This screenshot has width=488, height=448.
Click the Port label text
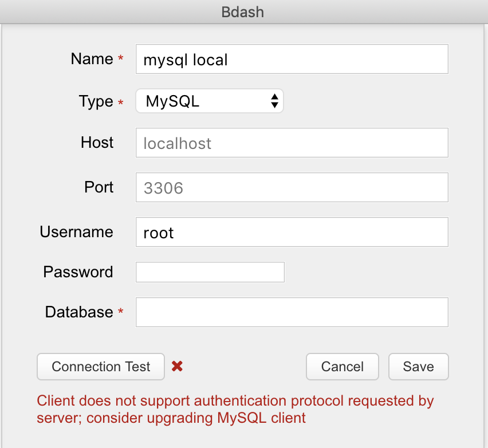tap(99, 187)
